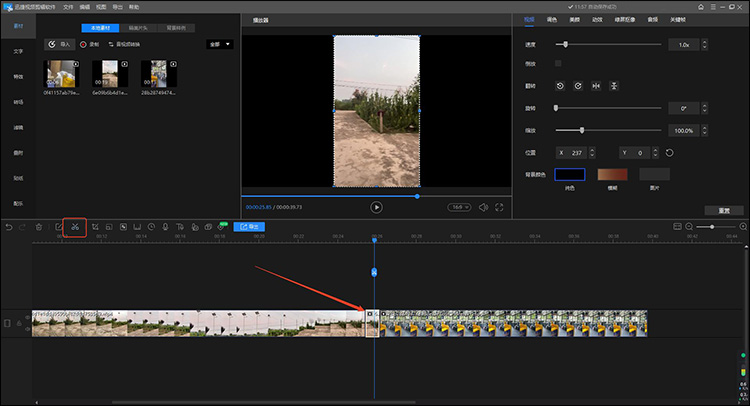Click the Reset (重置) button
This screenshot has width=750, height=406.
pos(724,210)
